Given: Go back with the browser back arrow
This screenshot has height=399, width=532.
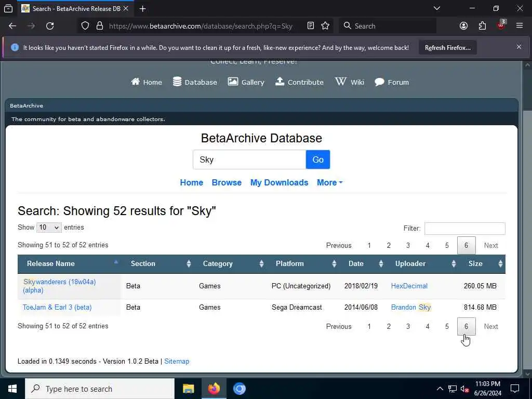Looking at the screenshot, I should coord(12,26).
